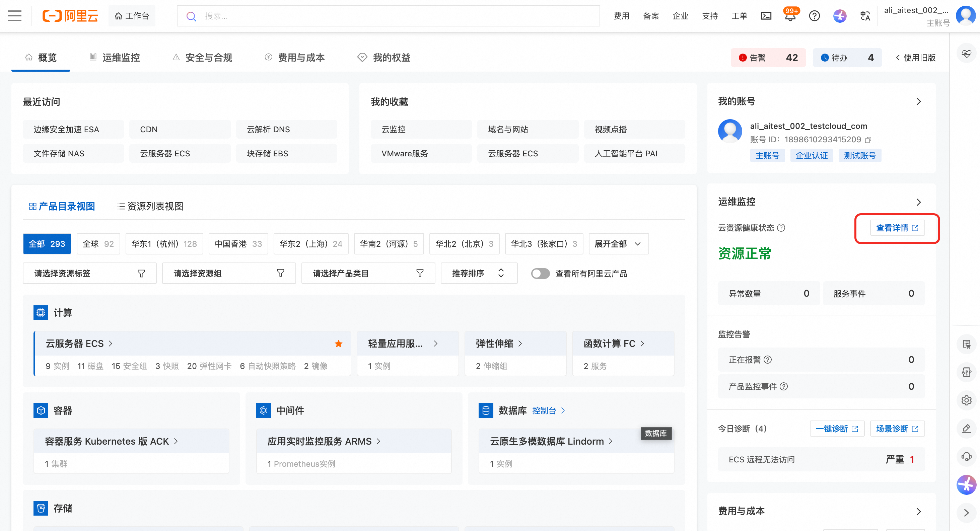Open the 请选择资源标签 dropdown
The height and width of the screenshot is (531, 980).
[x=89, y=274]
